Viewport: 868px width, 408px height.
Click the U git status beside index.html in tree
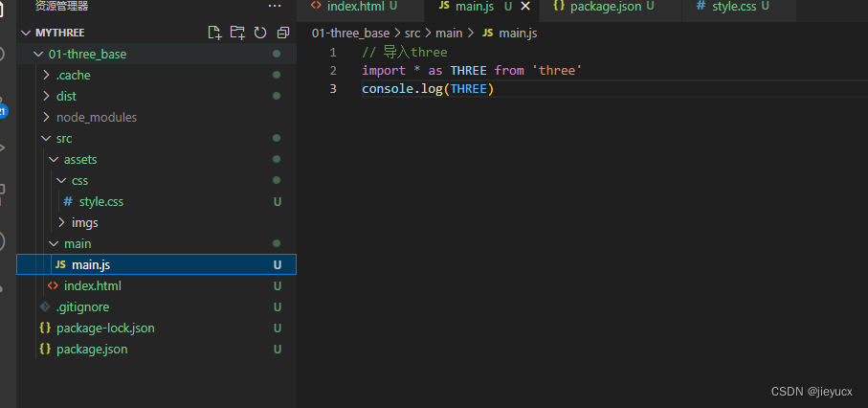(x=278, y=286)
